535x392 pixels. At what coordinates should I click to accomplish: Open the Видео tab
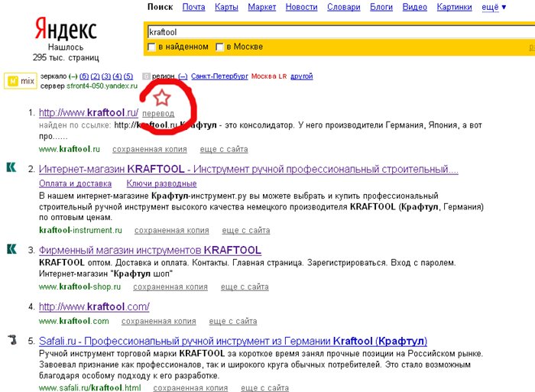coord(414,7)
